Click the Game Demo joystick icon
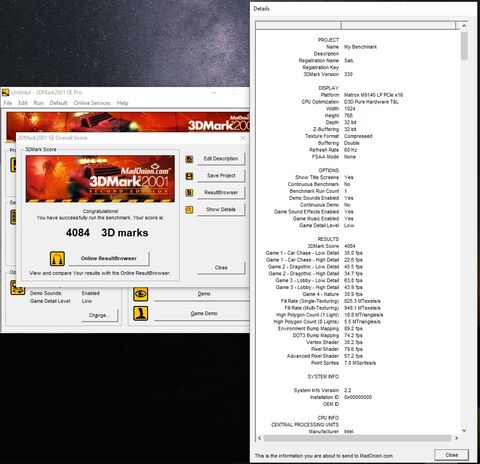The width and height of the screenshot is (480, 464). point(141,313)
